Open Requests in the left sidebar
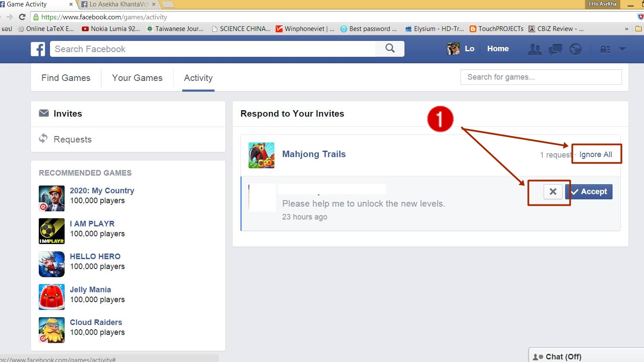This screenshot has width=644, height=362. (128, 139)
